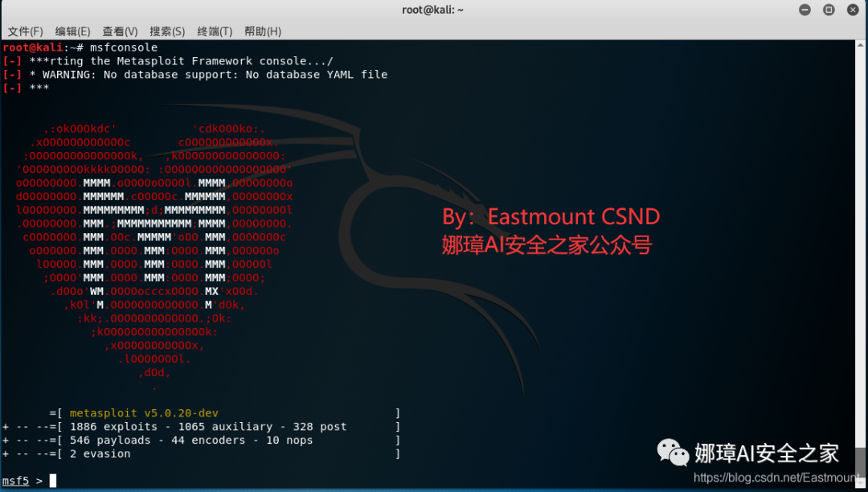The width and height of the screenshot is (868, 492).
Task: Click '546 payloads' in the banner
Action: coord(110,440)
